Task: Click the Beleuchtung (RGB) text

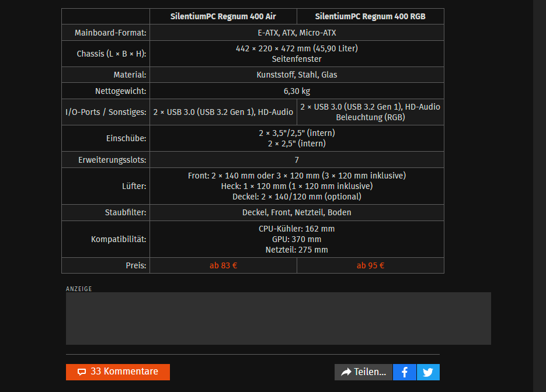Action: [370, 117]
